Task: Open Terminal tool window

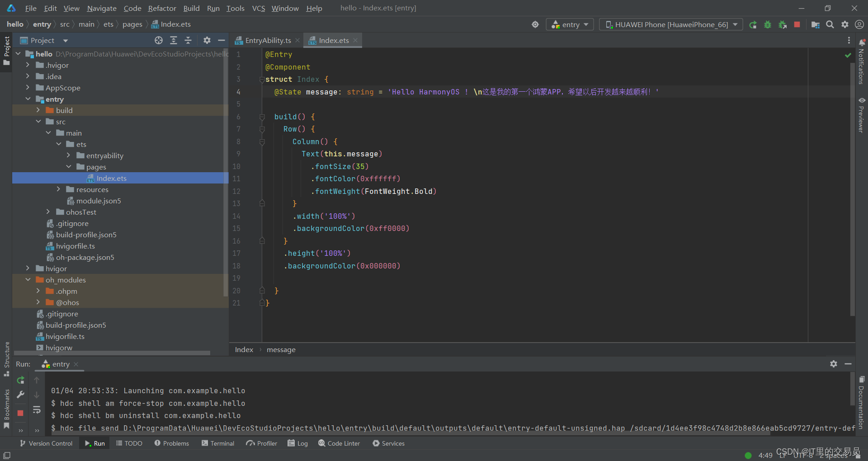Action: tap(218, 443)
